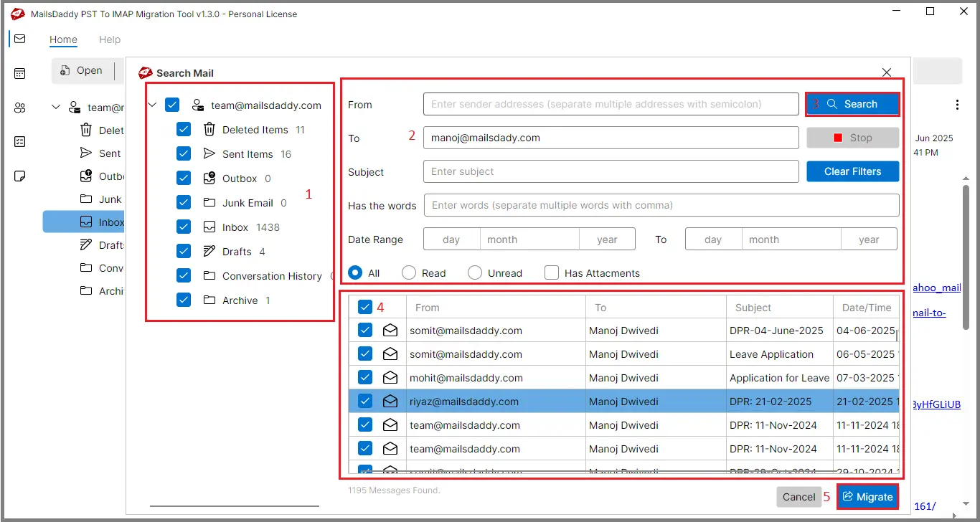
Task: Open the contacts icon in sidebar
Action: tap(19, 108)
